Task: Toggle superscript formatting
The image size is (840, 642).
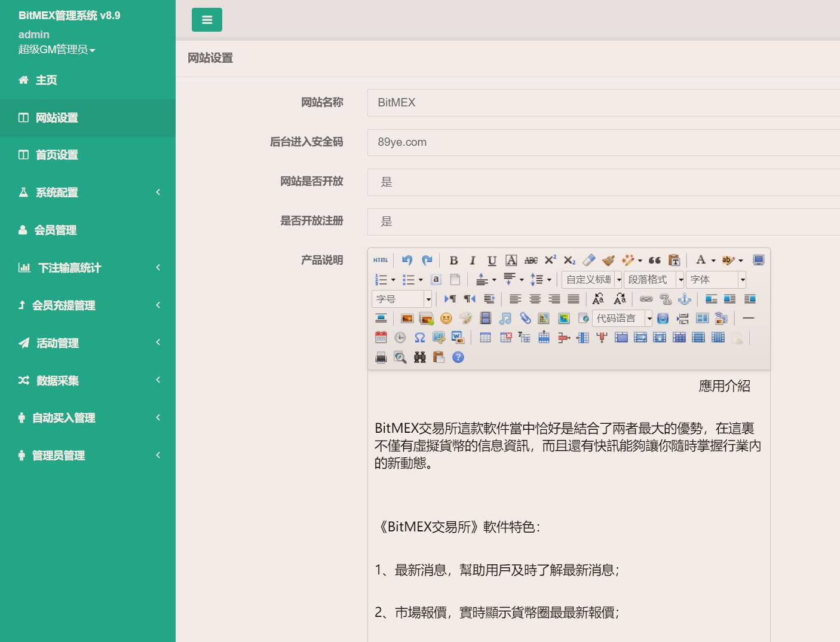Action: click(550, 260)
